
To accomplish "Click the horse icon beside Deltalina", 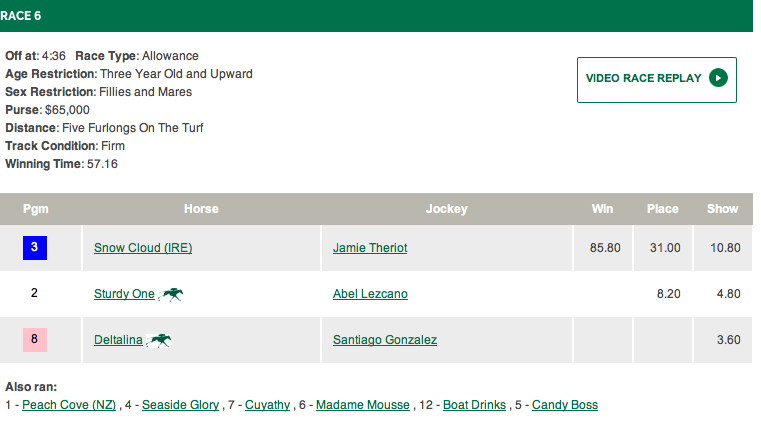I will 158,340.
